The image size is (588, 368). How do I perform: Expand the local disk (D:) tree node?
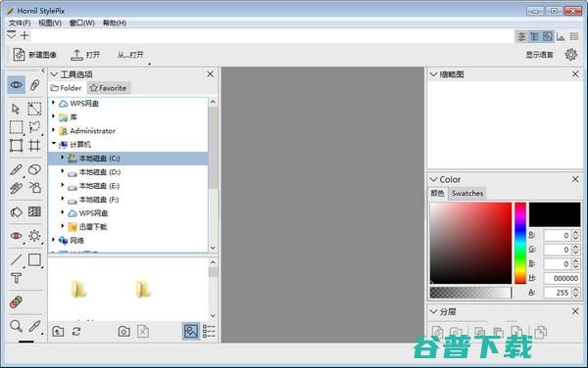63,171
